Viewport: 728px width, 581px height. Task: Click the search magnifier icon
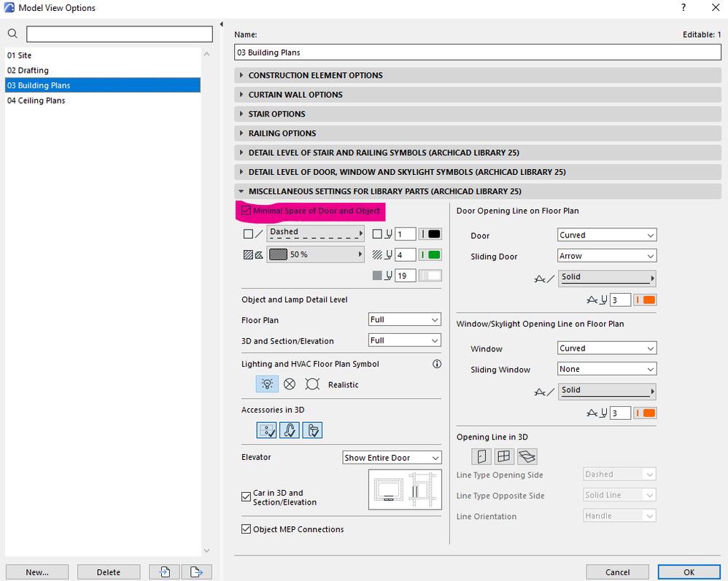(12, 34)
